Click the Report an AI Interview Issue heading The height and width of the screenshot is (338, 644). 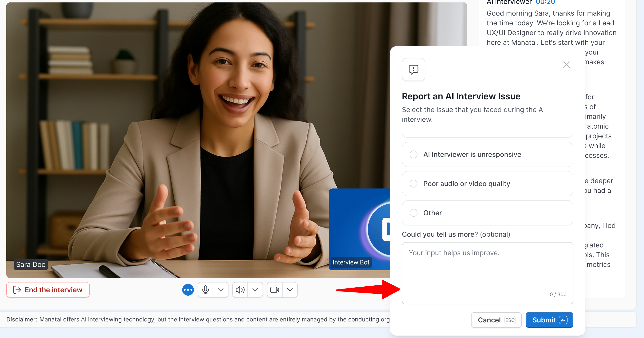(461, 96)
